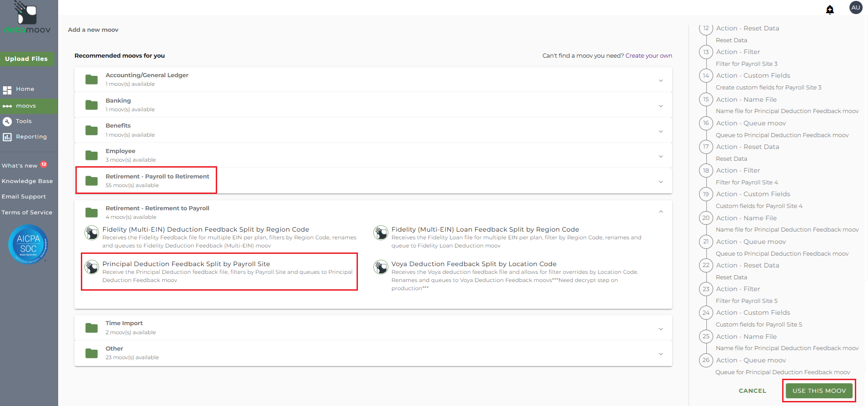The height and width of the screenshot is (406, 868).
Task: Click 'Custom fields for Payroll Site 5' text
Action: coord(759,325)
